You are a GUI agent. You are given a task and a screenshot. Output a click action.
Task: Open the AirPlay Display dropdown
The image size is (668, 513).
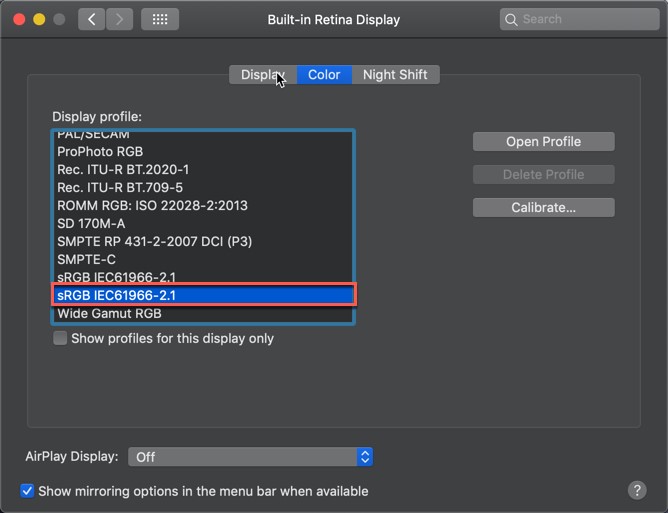pos(250,457)
